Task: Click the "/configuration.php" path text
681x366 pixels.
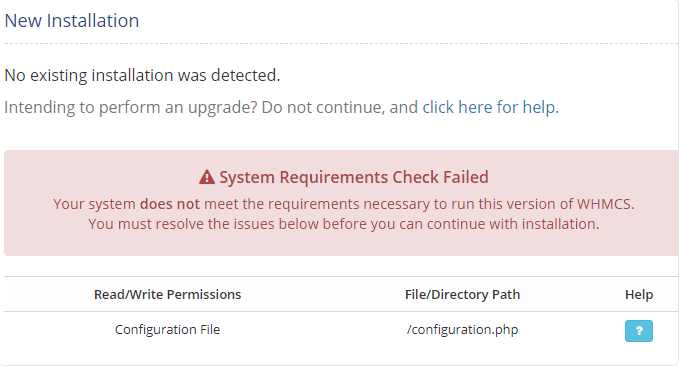Action: coord(462,330)
